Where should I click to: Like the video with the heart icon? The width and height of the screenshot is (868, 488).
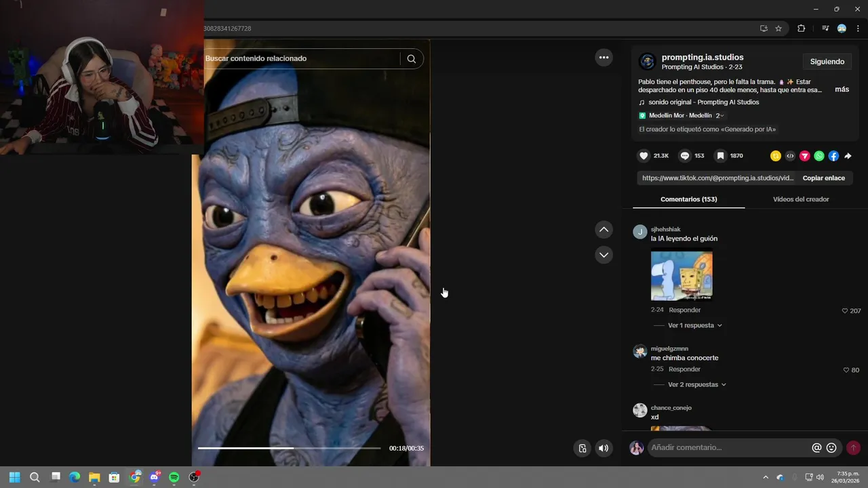[x=644, y=156]
